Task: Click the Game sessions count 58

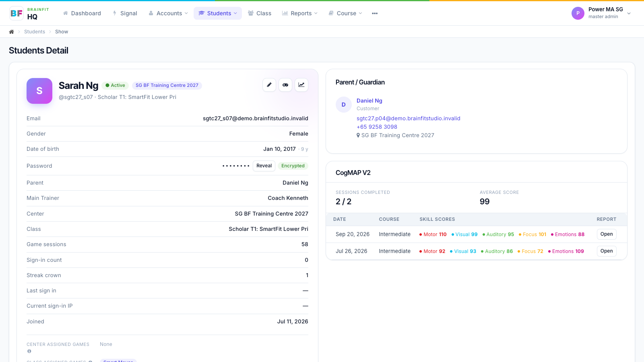Action: 305,244
